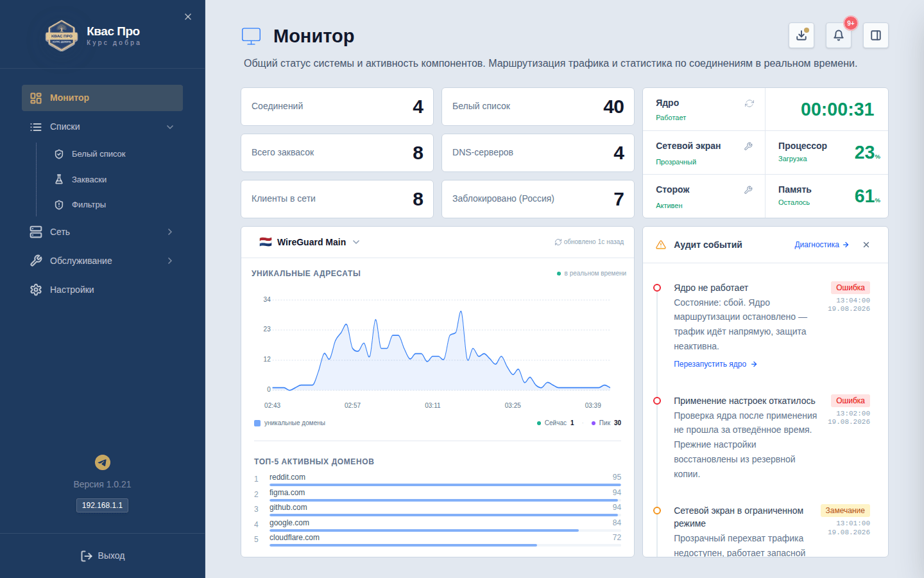Click the Netherlands flag icon by WireGuard Main
The height and width of the screenshot is (578, 924).
pos(265,242)
